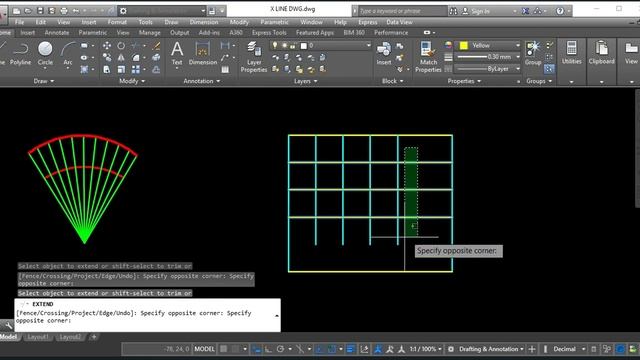The height and width of the screenshot is (360, 640).
Task: Expand the Annotation panel
Action: [202, 81]
